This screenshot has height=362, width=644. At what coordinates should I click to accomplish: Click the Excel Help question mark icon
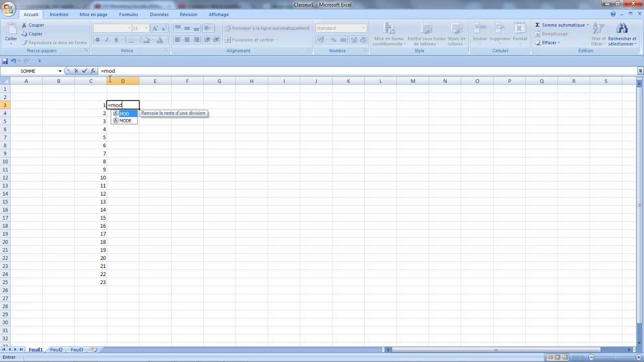pyautogui.click(x=613, y=14)
